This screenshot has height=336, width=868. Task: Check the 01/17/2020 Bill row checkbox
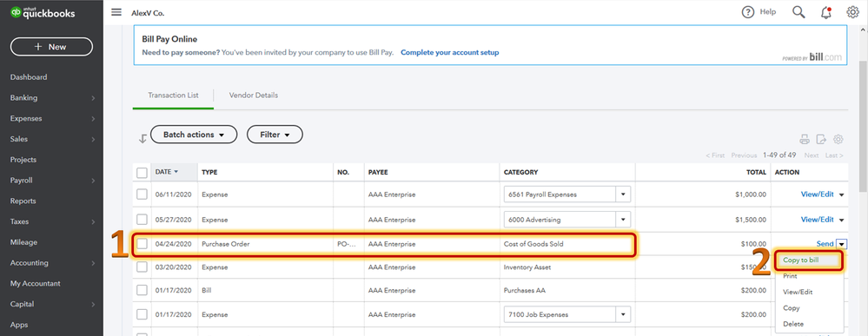(x=142, y=290)
